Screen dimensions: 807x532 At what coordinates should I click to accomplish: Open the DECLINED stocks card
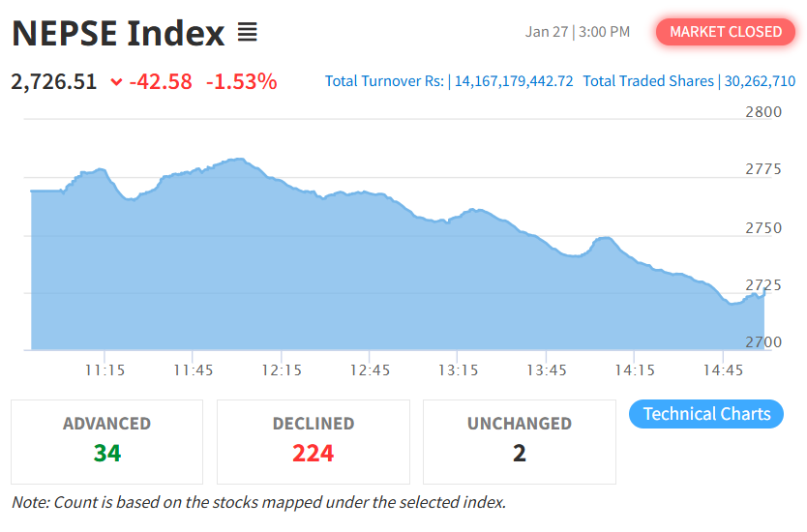tap(314, 441)
